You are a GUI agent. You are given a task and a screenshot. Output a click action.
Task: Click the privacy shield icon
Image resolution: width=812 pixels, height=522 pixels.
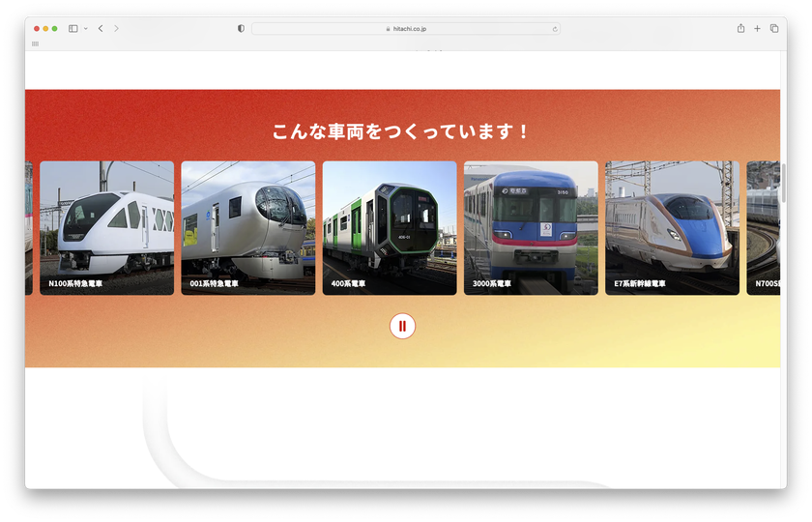click(x=241, y=28)
